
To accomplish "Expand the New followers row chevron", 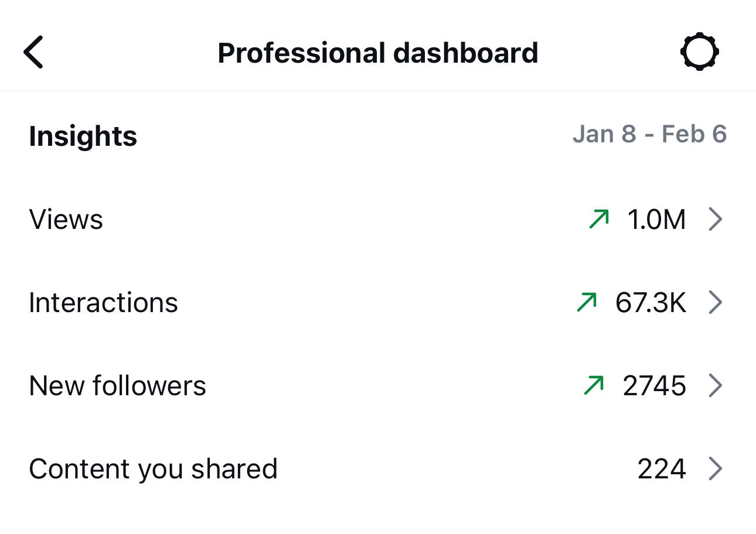I will point(716,386).
